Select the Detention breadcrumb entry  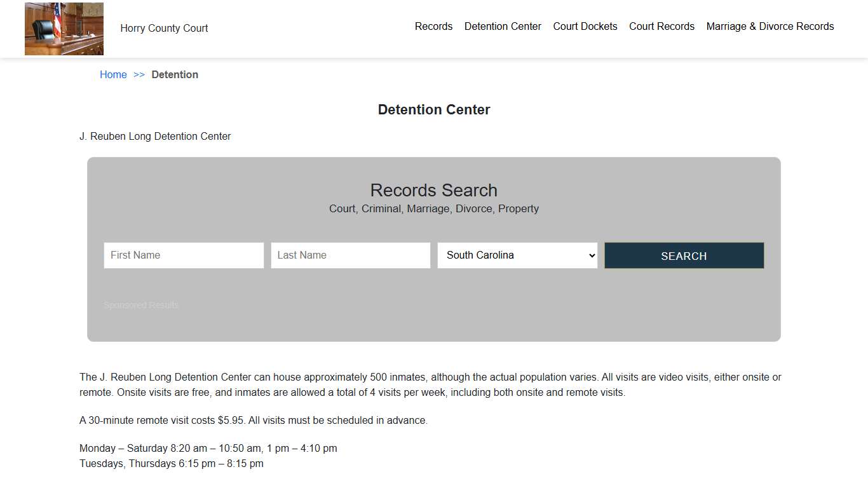pos(175,74)
